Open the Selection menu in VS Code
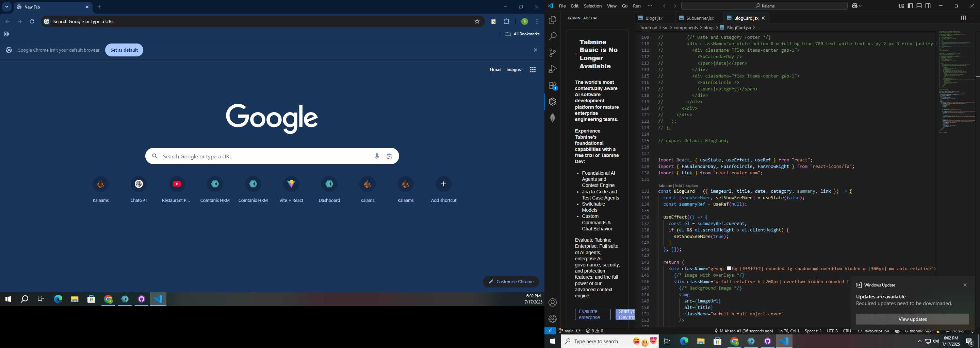 coord(592,6)
